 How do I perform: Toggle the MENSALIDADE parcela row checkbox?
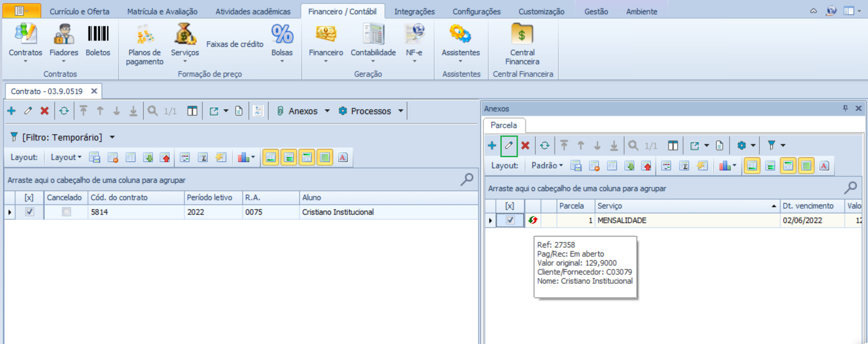point(510,220)
